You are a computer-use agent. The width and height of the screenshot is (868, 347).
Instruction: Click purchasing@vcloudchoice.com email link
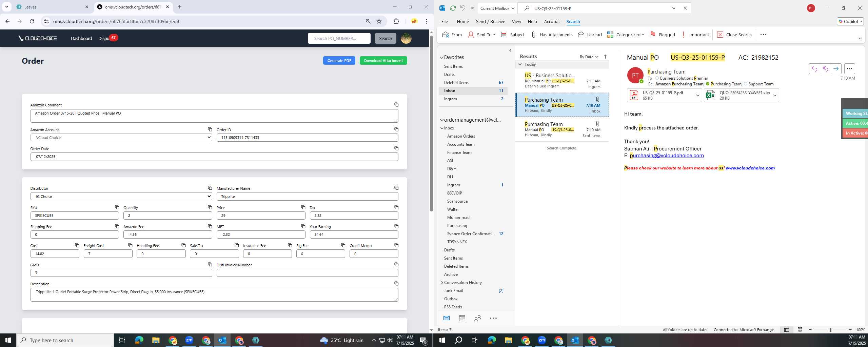pyautogui.click(x=667, y=156)
